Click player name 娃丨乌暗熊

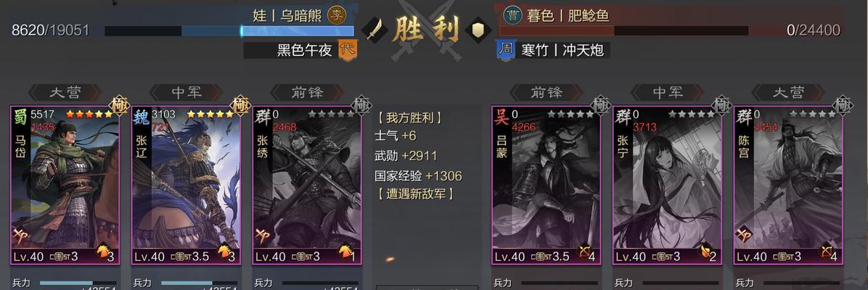[x=287, y=15]
